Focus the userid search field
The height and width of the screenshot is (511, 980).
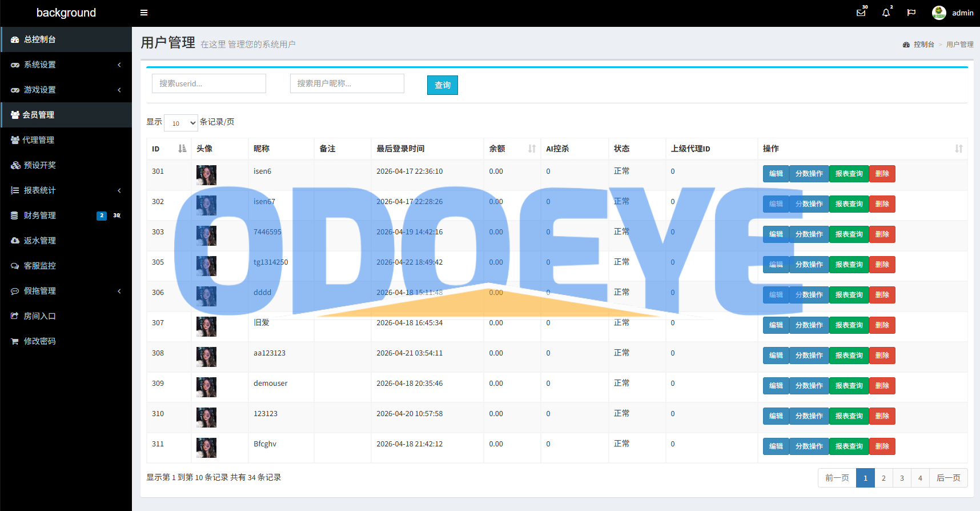209,83
